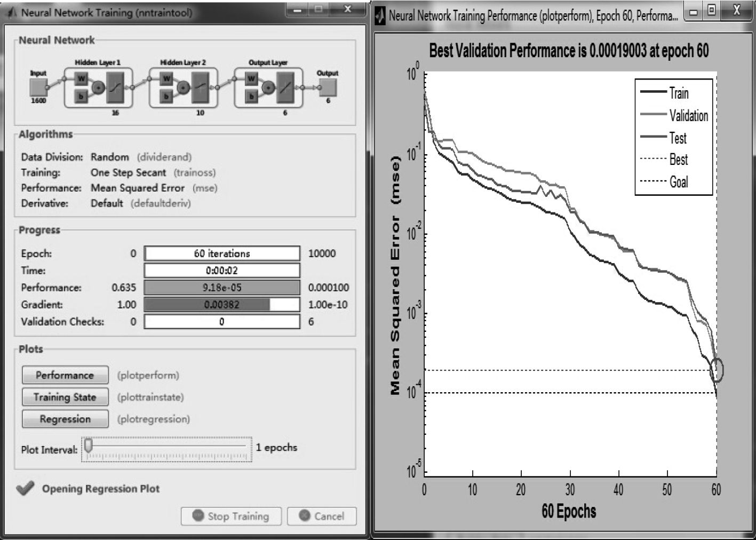This screenshot has width=756, height=540.
Task: Click the Output block in network diagram
Action: coord(328,87)
